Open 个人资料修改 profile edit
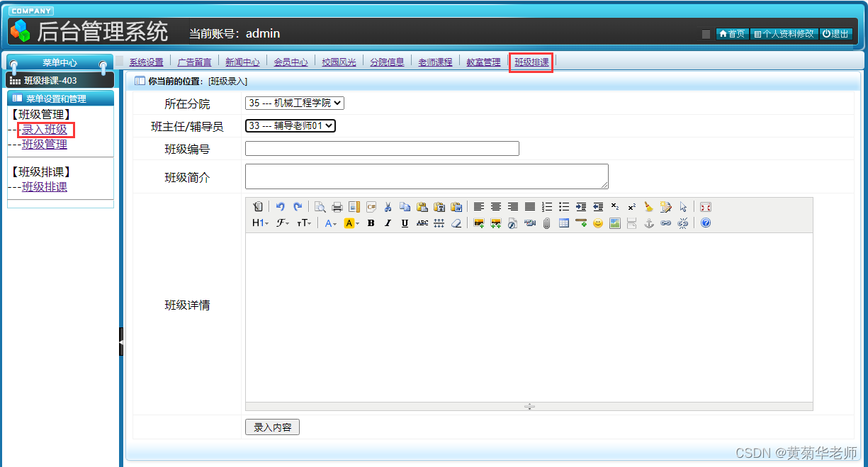Screen dimensions: 868x467 [x=784, y=33]
